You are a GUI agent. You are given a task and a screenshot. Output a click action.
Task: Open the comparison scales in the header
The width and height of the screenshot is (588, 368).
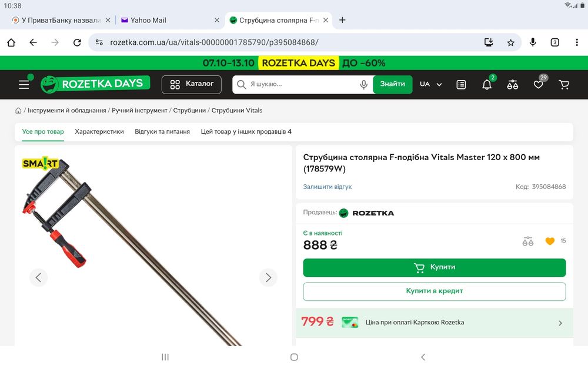click(513, 85)
